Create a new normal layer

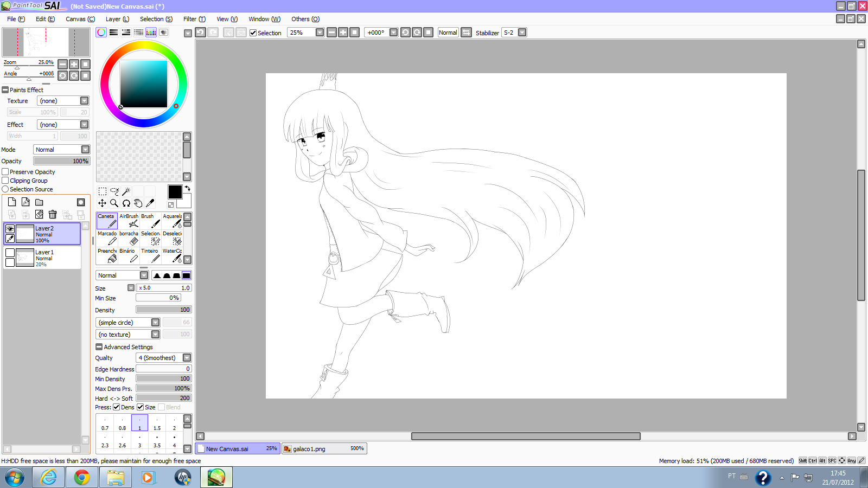[x=12, y=202]
